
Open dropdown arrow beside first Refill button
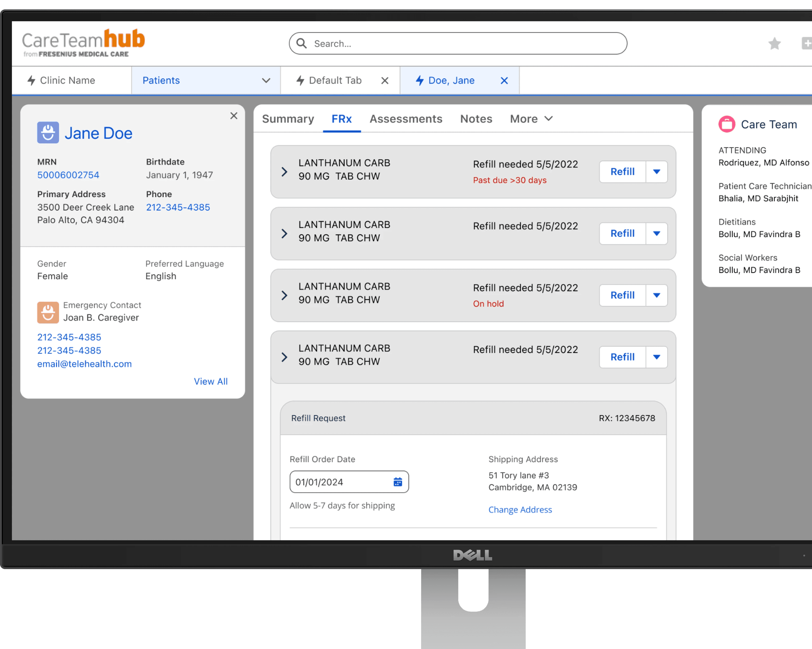656,172
